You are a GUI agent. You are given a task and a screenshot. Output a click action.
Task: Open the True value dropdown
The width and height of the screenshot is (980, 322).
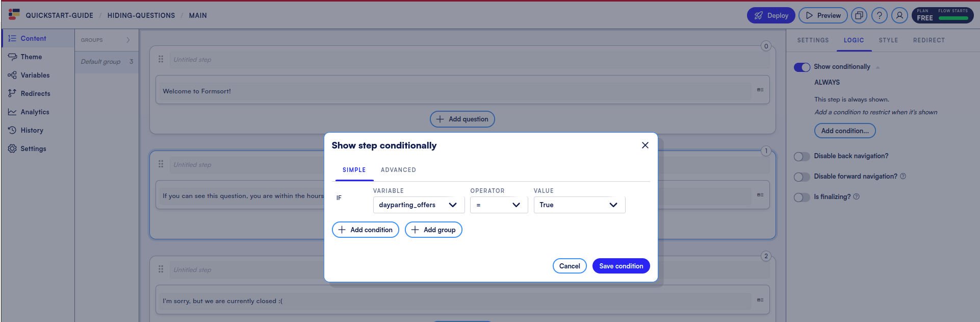(579, 205)
